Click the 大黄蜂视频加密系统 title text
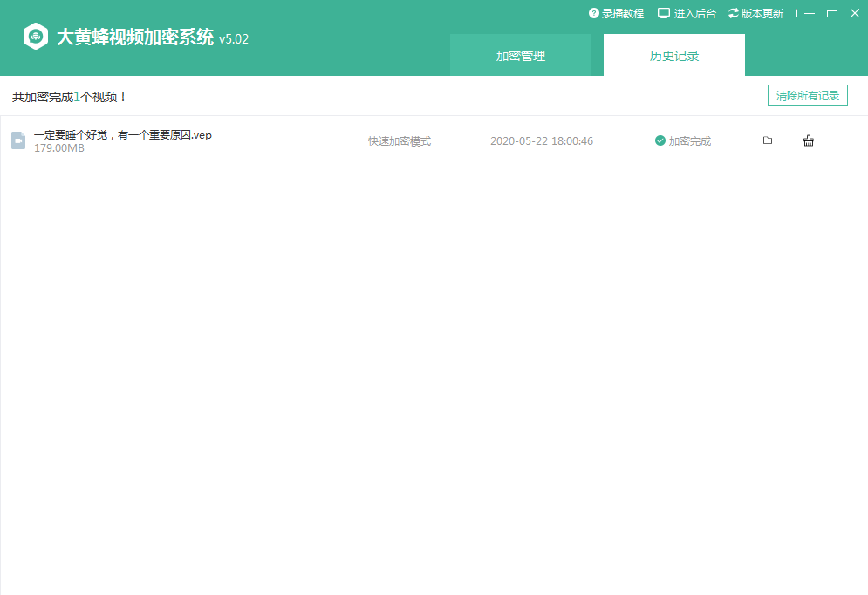This screenshot has width=868, height=595. (135, 38)
